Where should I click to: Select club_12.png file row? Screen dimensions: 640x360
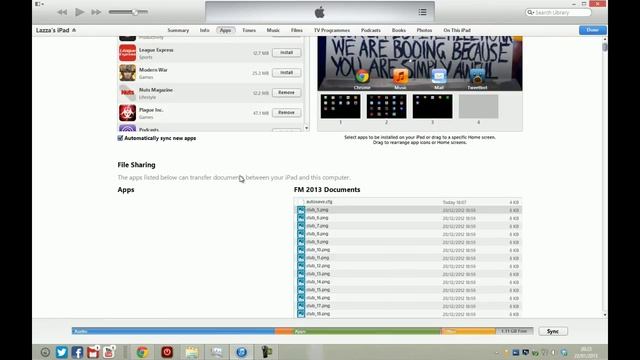(408, 266)
